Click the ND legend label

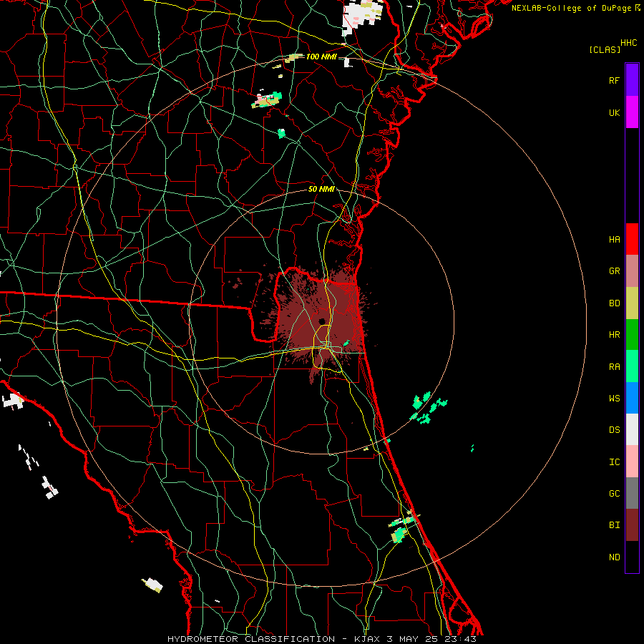point(614,557)
